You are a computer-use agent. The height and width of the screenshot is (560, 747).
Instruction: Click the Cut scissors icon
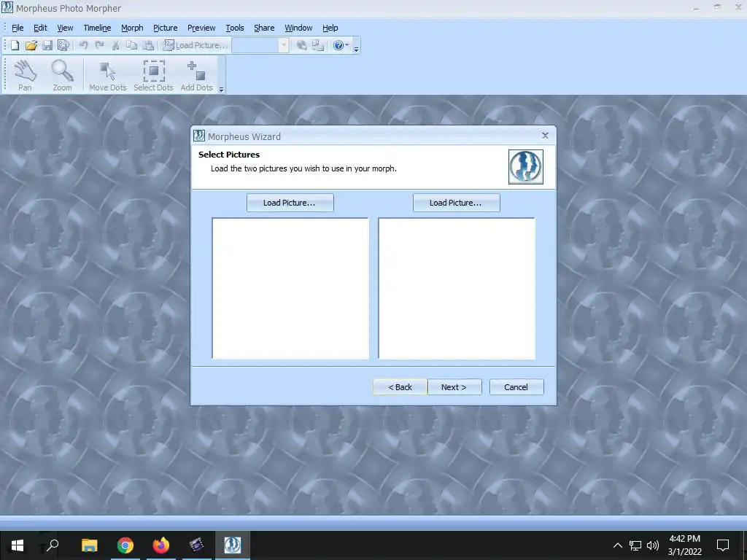[x=115, y=45]
